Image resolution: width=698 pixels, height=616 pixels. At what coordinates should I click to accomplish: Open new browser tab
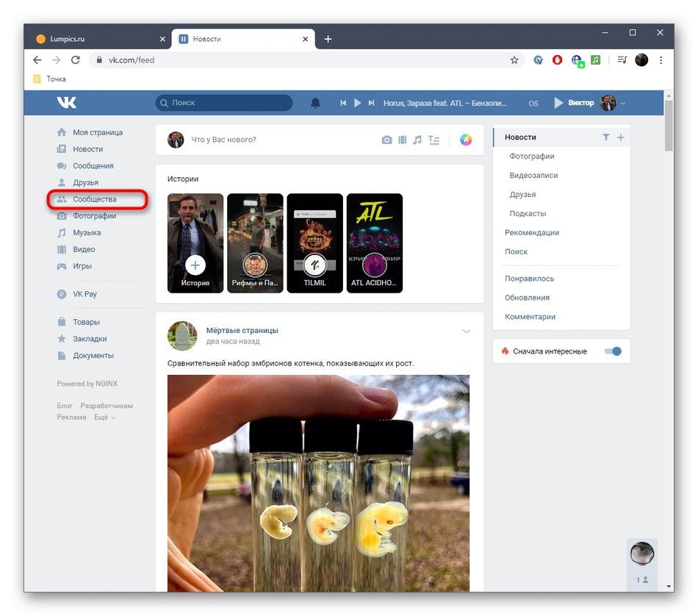point(328,39)
